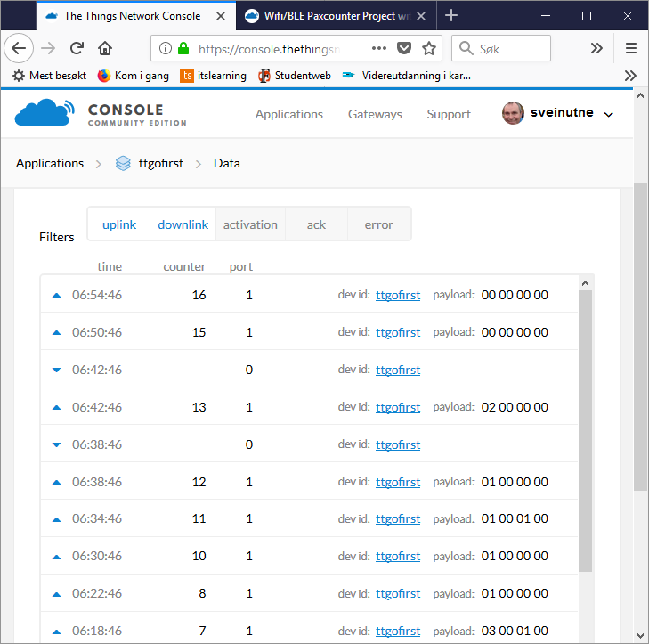This screenshot has width=649, height=644.
Task: Click the Søk search field
Action: [501, 48]
